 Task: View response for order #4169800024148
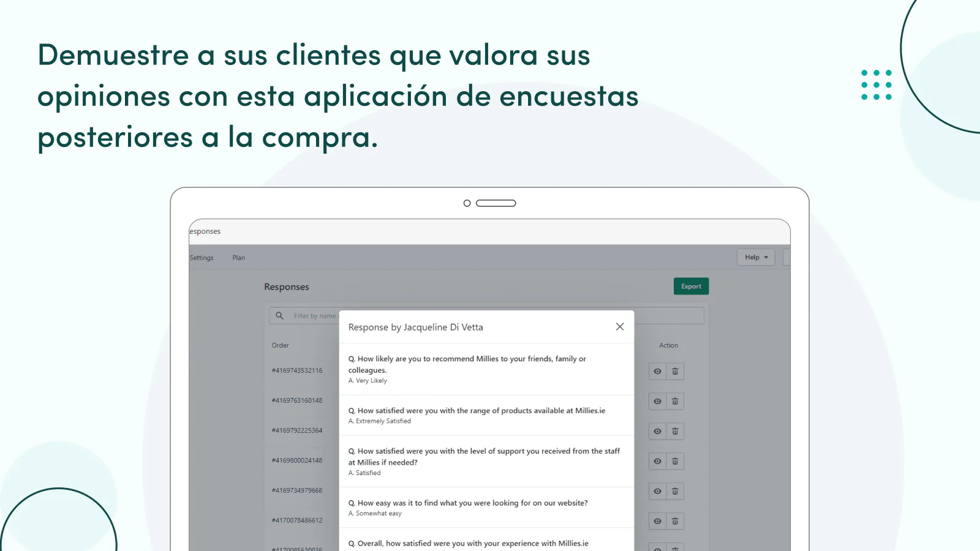click(x=657, y=462)
